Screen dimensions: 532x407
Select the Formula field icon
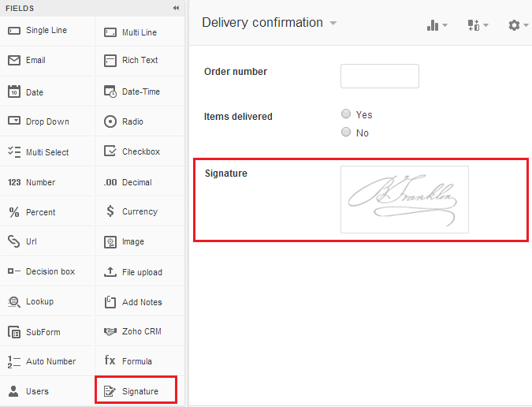click(x=110, y=361)
